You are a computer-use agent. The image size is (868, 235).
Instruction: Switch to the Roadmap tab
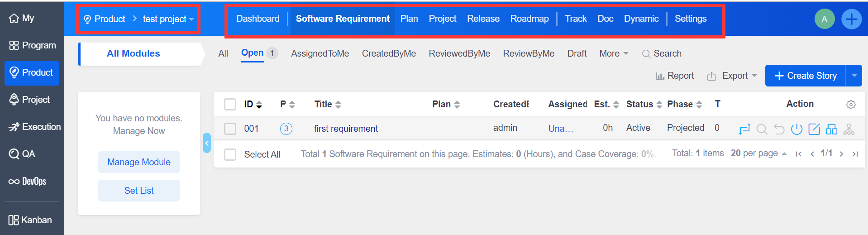[x=529, y=19]
